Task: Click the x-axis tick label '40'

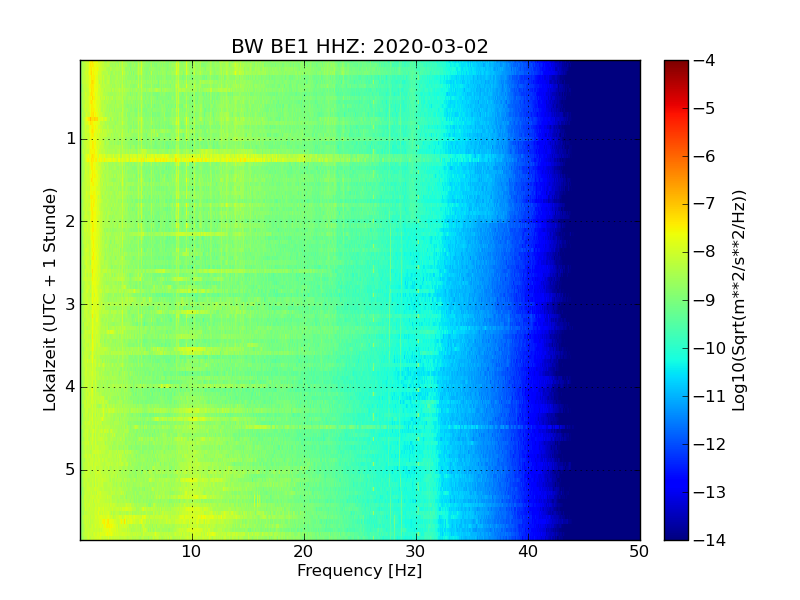Action: pos(528,552)
